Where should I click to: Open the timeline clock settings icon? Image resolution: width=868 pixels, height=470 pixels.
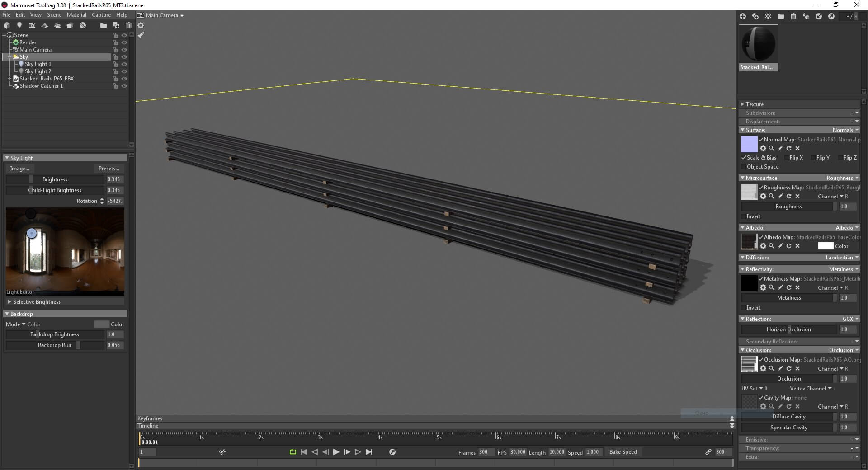392,452
